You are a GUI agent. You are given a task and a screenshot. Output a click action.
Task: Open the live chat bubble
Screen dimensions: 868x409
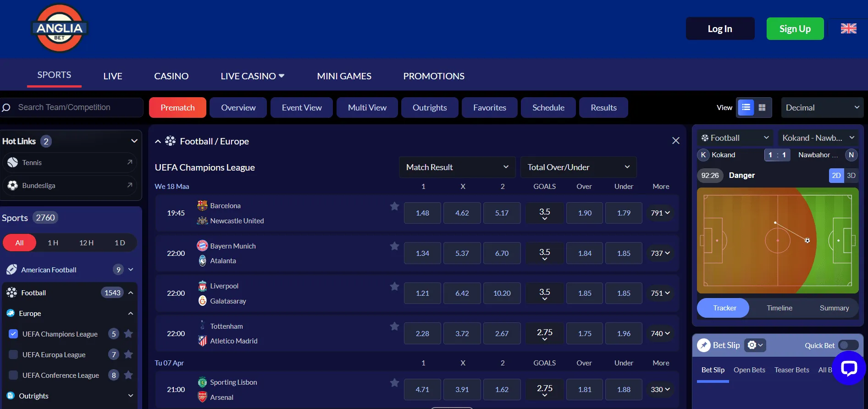click(x=848, y=368)
